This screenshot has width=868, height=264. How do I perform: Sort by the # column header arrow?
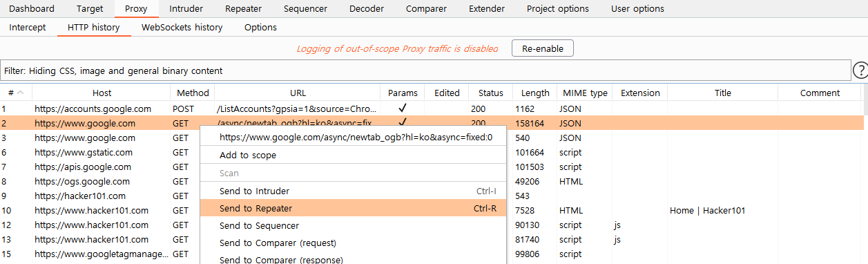tap(21, 93)
